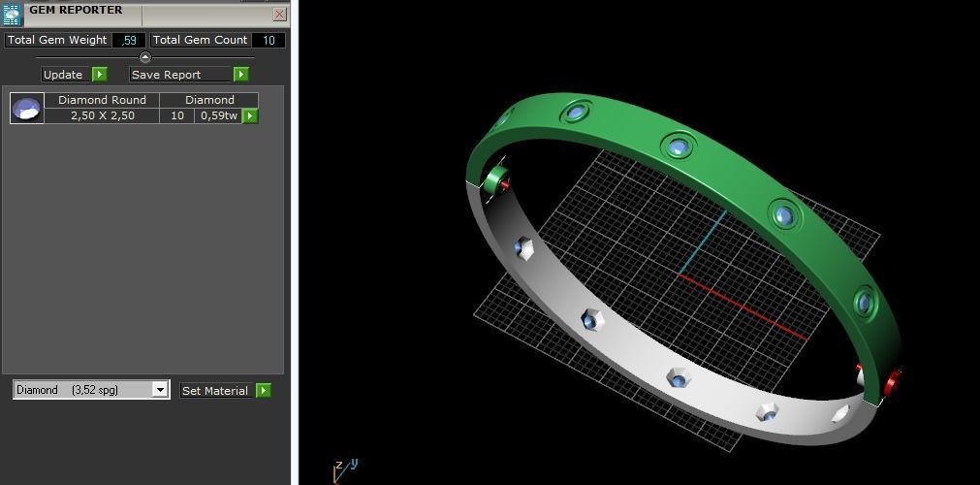Click the Total Gem Count label
The image size is (980, 485).
click(x=200, y=40)
